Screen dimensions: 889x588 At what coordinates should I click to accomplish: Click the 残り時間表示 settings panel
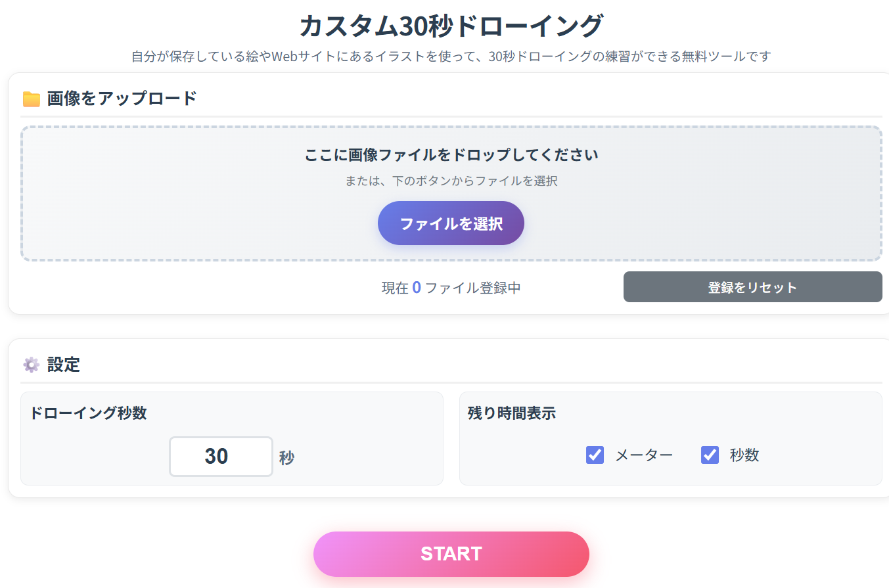point(670,438)
